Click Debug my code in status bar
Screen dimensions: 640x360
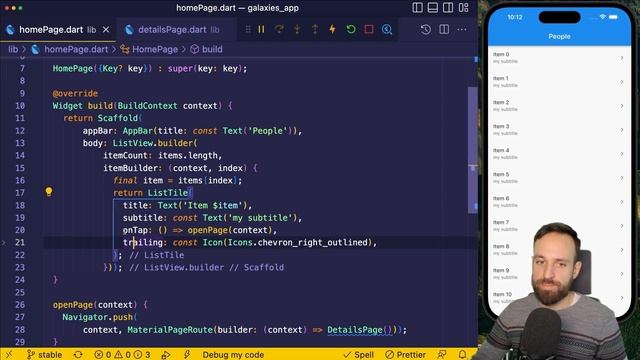233,355
